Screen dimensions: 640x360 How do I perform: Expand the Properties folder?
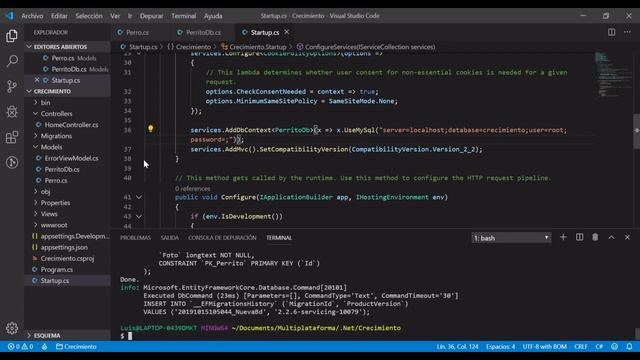[55, 202]
